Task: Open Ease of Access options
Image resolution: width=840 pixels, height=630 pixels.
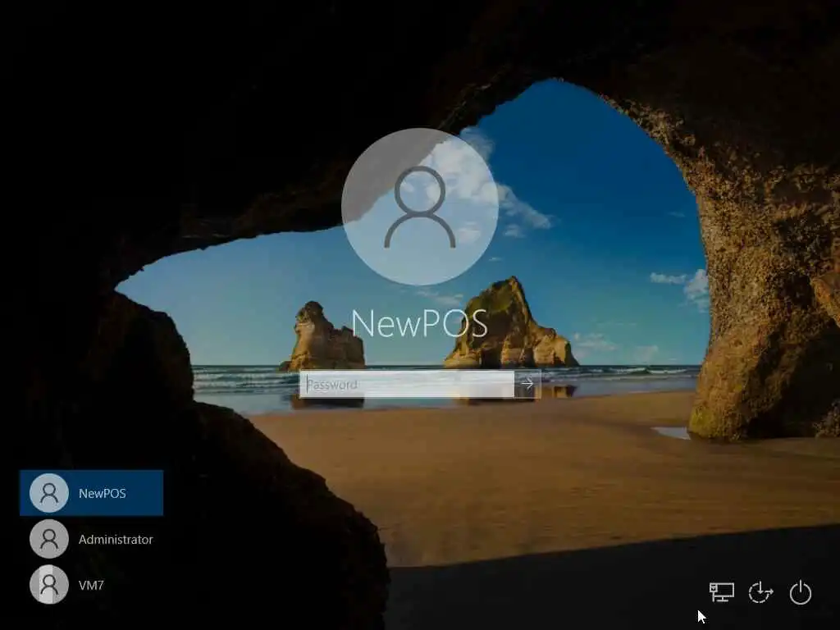Action: (x=760, y=592)
